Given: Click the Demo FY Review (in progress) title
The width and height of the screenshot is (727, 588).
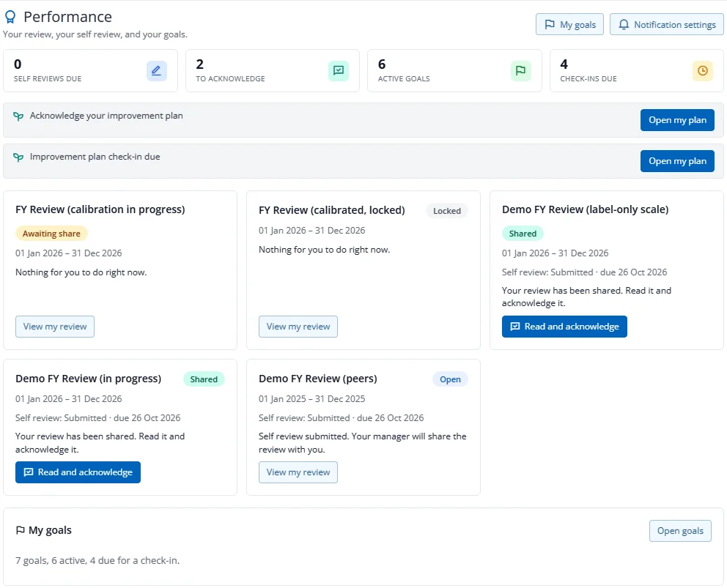Looking at the screenshot, I should 88,379.
